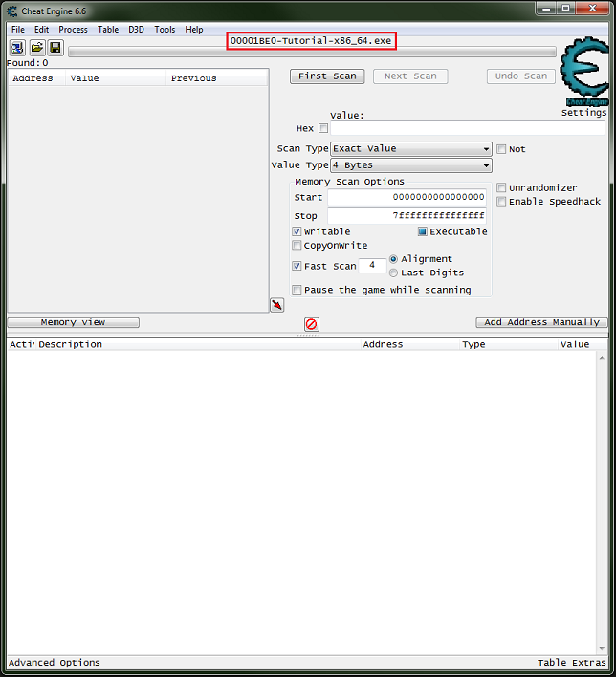Click the Cheat Engine logo above Settings

(583, 72)
